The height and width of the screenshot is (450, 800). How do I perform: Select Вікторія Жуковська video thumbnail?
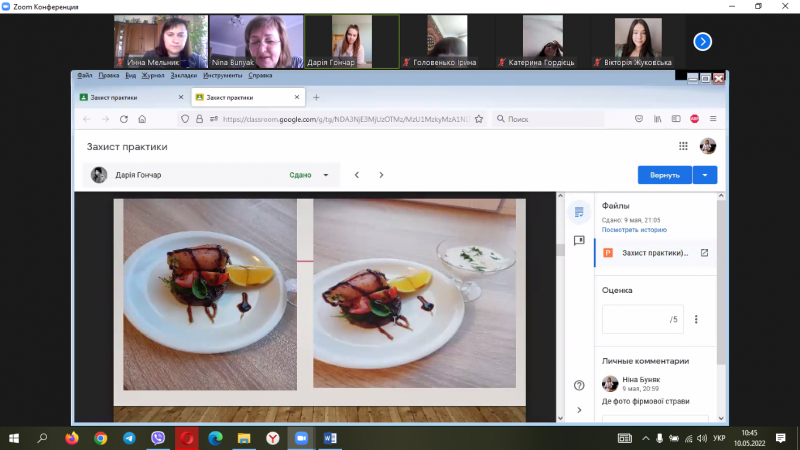tap(638, 42)
